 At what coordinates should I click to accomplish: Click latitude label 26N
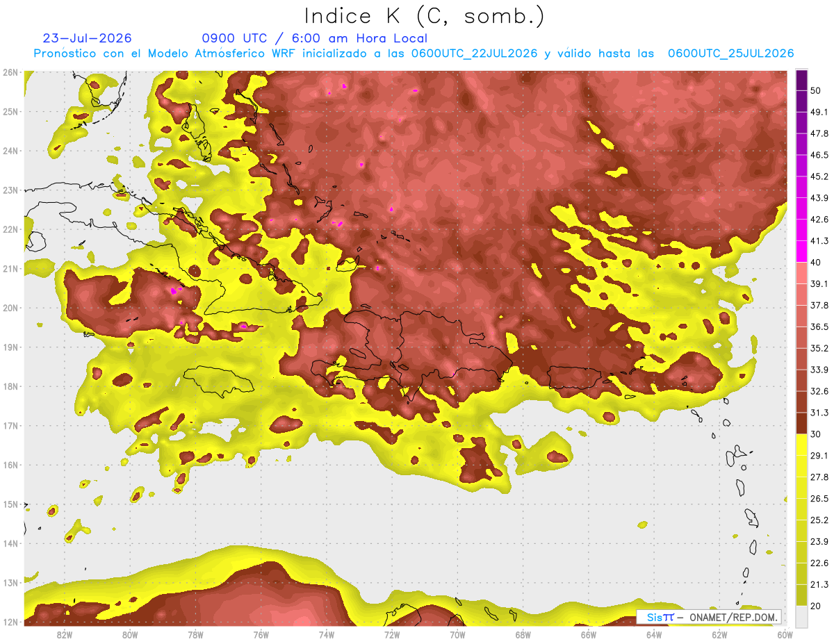pos(10,72)
